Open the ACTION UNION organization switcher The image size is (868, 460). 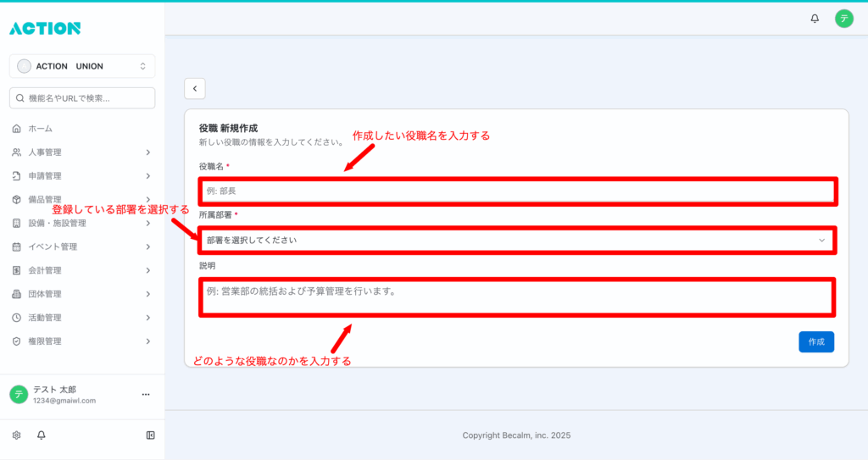pyautogui.click(x=82, y=66)
